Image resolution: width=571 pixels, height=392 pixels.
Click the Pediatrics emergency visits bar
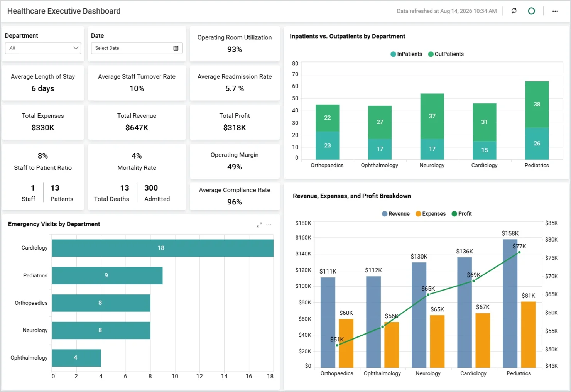(x=107, y=275)
